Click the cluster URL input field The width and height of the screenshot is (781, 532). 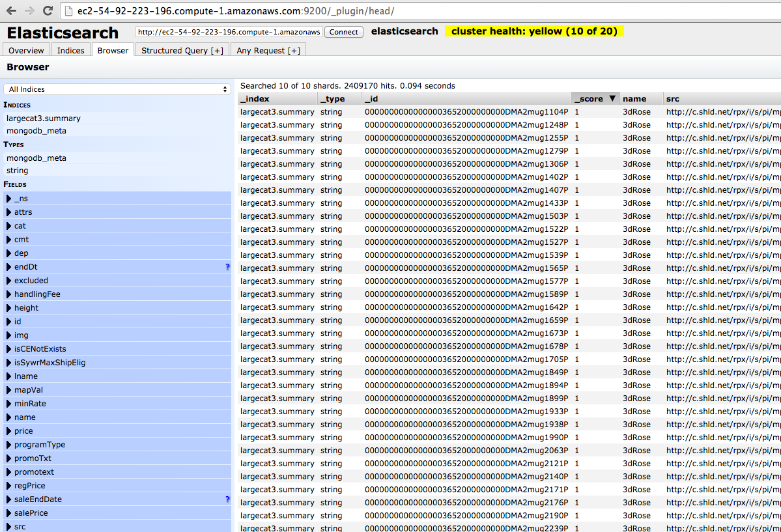[229, 32]
